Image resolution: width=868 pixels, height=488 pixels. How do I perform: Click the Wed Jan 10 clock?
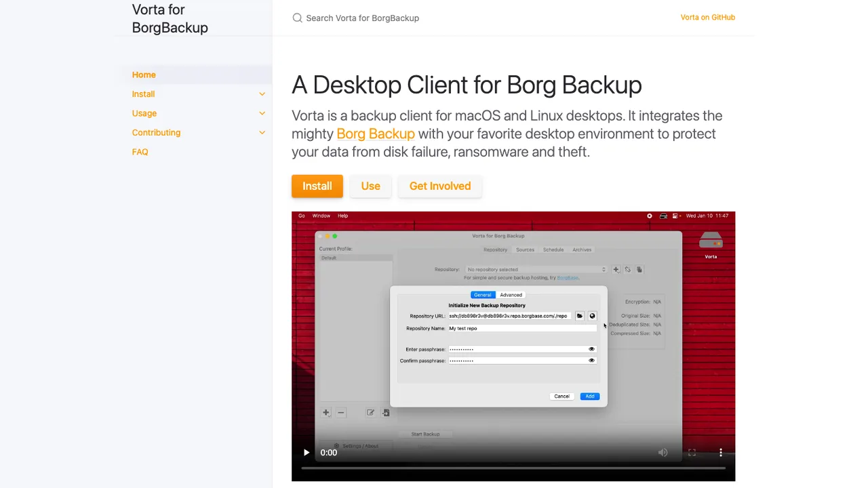[707, 216]
